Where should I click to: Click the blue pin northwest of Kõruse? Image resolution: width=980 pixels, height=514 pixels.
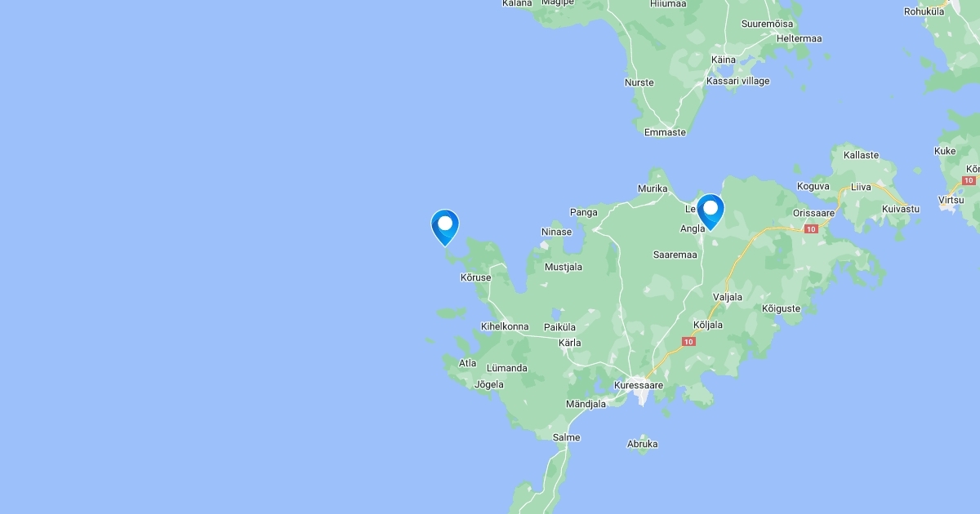(x=445, y=228)
